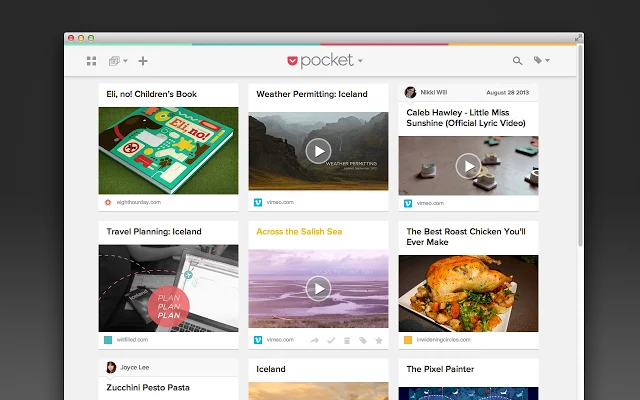This screenshot has height=400, width=640.
Task: Click vimeo.com text under Across the Salish Sea
Action: click(280, 340)
